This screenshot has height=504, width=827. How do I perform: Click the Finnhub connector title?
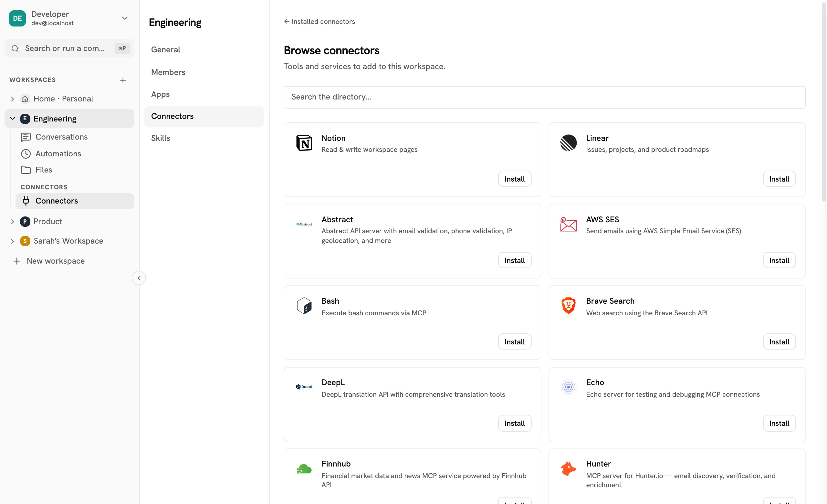(336, 464)
